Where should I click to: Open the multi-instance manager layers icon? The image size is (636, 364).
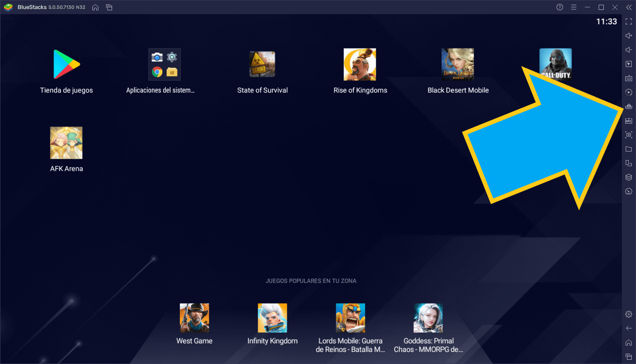629,177
